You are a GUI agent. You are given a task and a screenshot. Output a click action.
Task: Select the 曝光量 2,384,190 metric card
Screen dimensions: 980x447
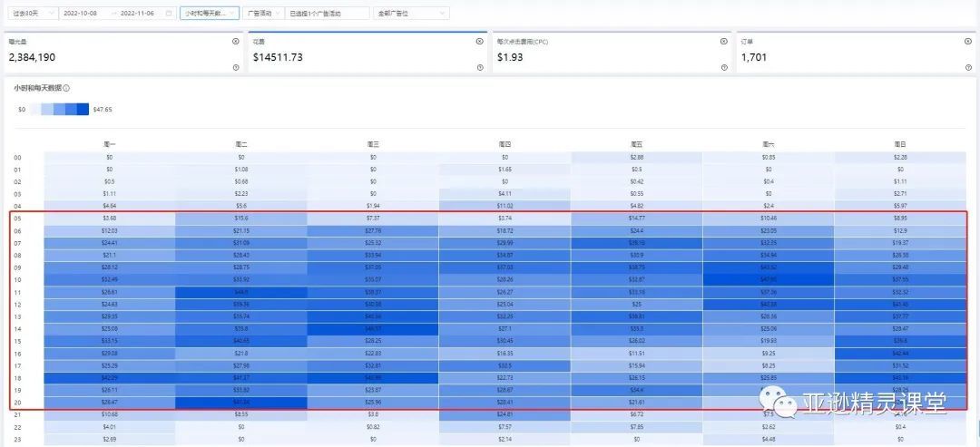tap(124, 53)
